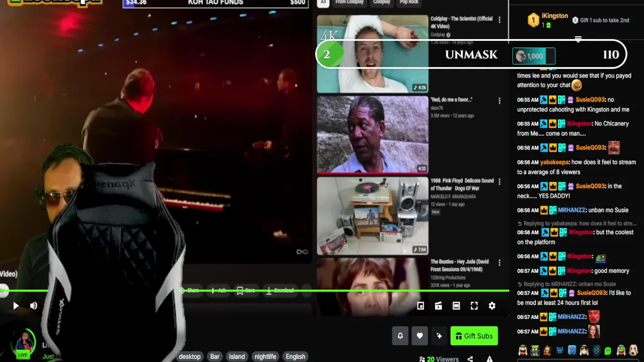This screenshot has height=362, width=644.
Task: Select the crying face emote at bar end
Action: point(633,350)
